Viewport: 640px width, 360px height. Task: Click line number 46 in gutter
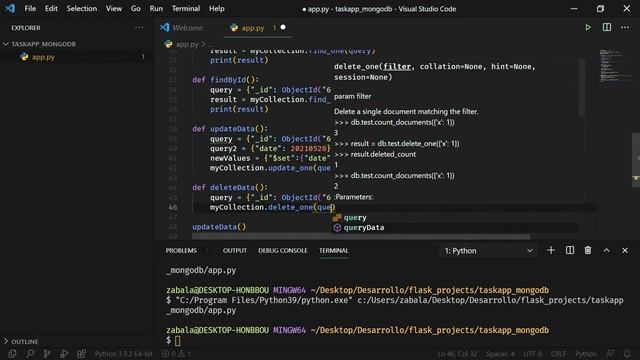click(173, 207)
